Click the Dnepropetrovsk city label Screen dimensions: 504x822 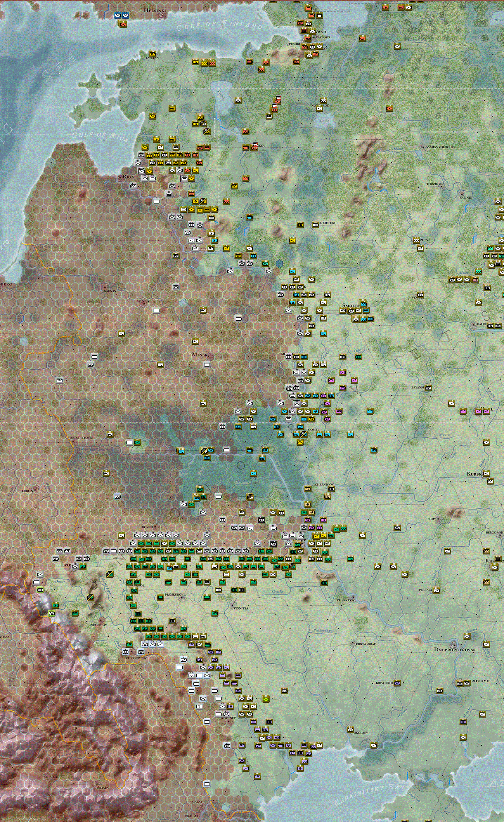click(455, 649)
